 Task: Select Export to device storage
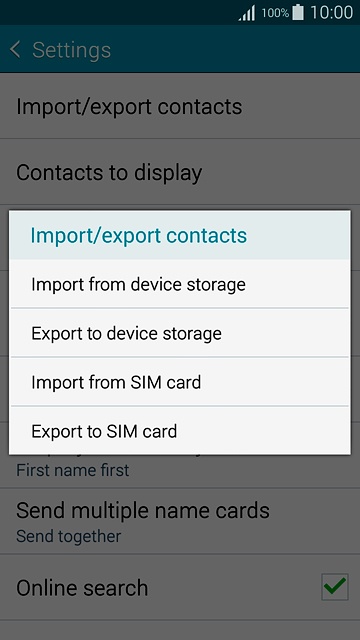click(180, 333)
